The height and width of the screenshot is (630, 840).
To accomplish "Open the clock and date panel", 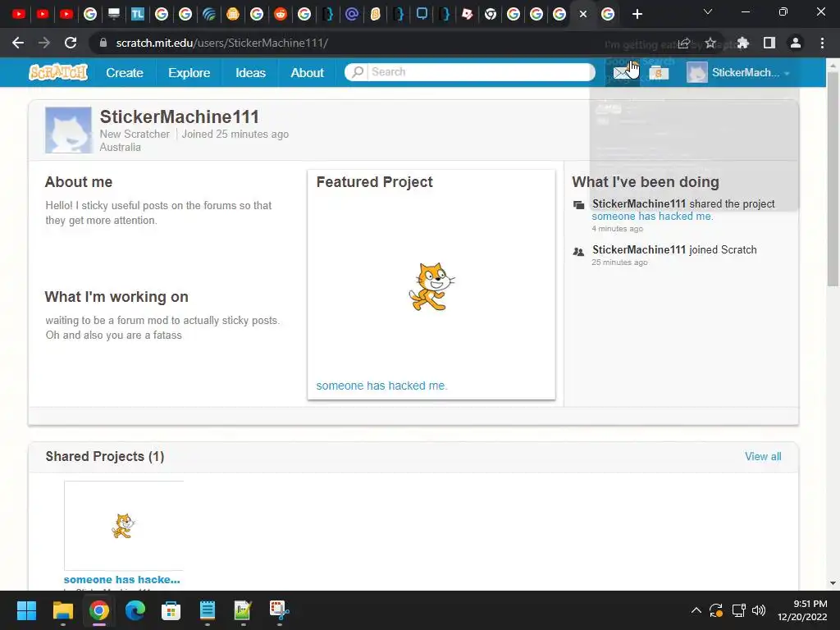I will (x=802, y=610).
